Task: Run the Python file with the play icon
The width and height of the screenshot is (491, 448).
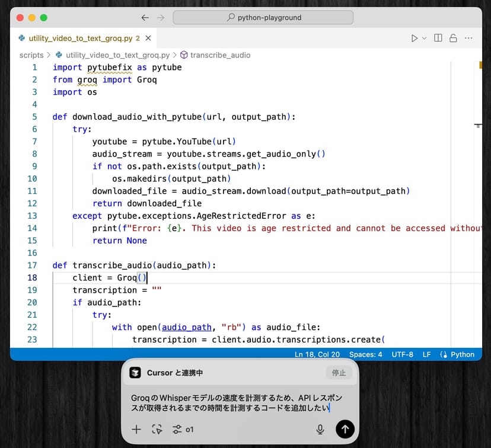Action: click(415, 38)
